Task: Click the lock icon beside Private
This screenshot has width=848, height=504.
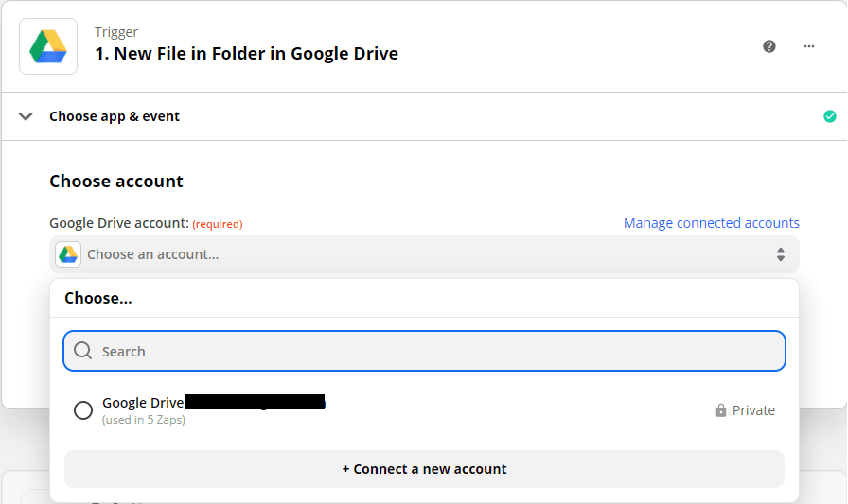Action: point(721,410)
